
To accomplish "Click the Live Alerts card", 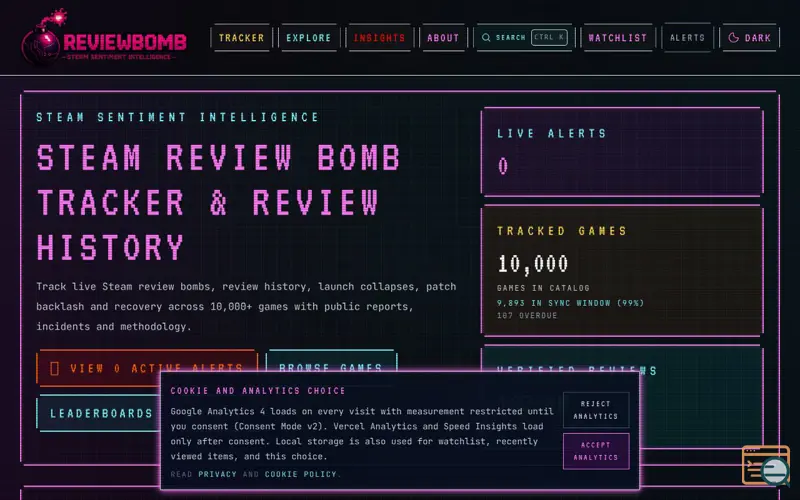I will (622, 152).
